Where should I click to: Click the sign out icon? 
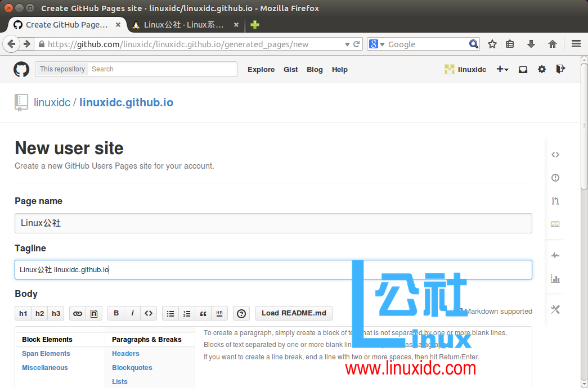coord(560,69)
